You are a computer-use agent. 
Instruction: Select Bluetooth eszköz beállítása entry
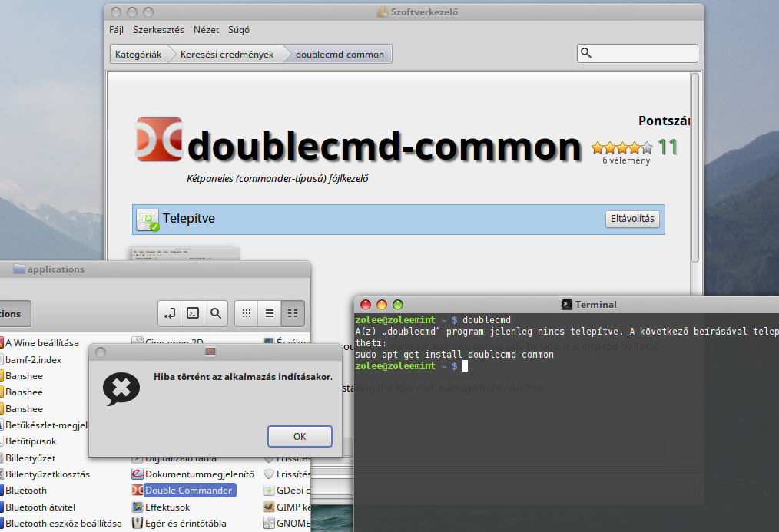(63, 523)
